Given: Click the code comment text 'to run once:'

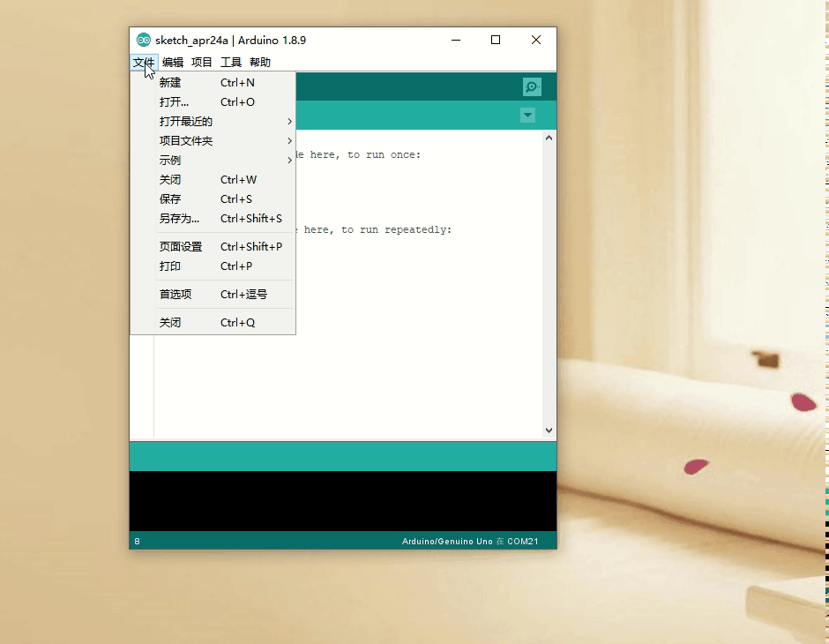Looking at the screenshot, I should tap(385, 155).
